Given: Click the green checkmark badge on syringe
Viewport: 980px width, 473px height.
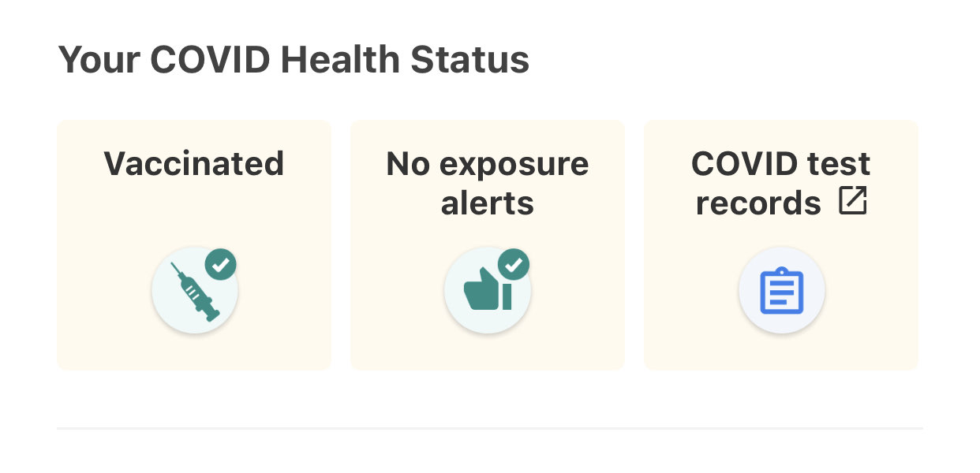Looking at the screenshot, I should (x=221, y=265).
